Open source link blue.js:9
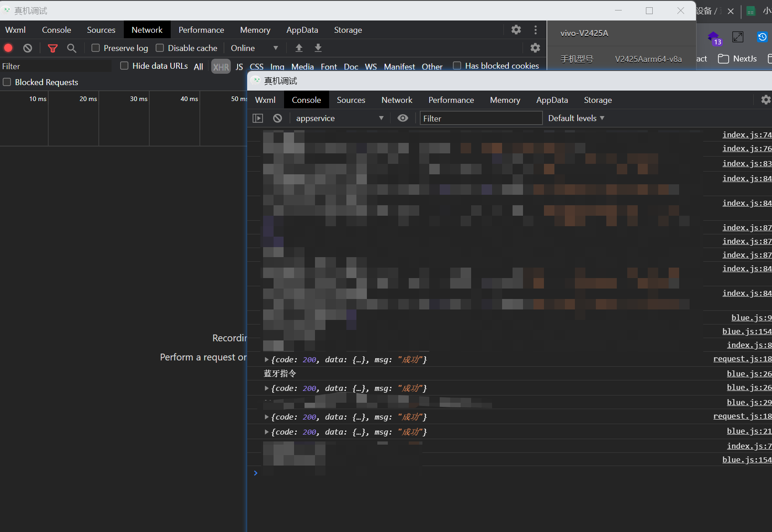 pos(752,318)
